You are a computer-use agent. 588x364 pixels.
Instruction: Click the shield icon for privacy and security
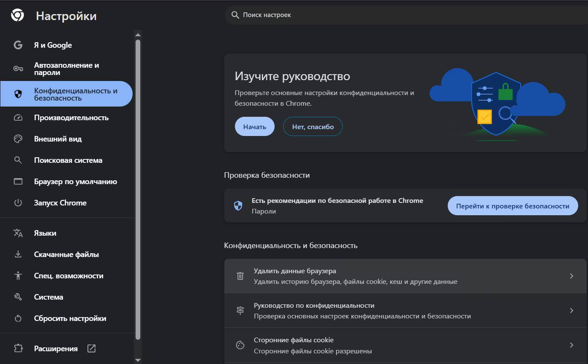[x=18, y=94]
